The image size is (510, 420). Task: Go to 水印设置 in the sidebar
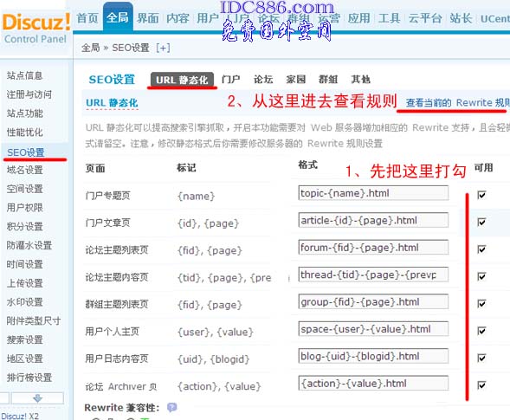[25, 302]
